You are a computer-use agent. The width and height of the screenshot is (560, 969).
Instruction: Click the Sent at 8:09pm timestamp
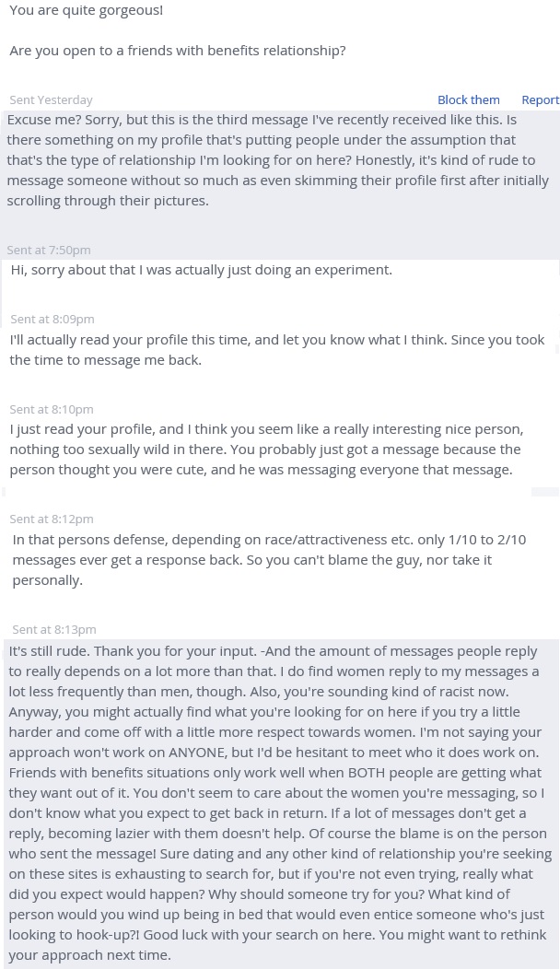[52, 319]
